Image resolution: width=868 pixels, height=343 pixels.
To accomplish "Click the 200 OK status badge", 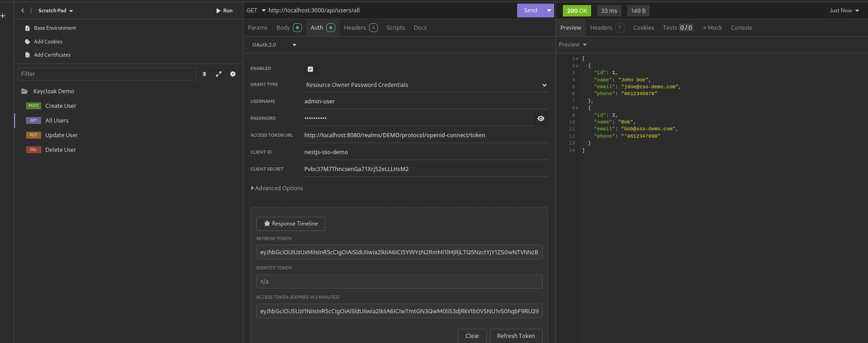I will (x=577, y=11).
